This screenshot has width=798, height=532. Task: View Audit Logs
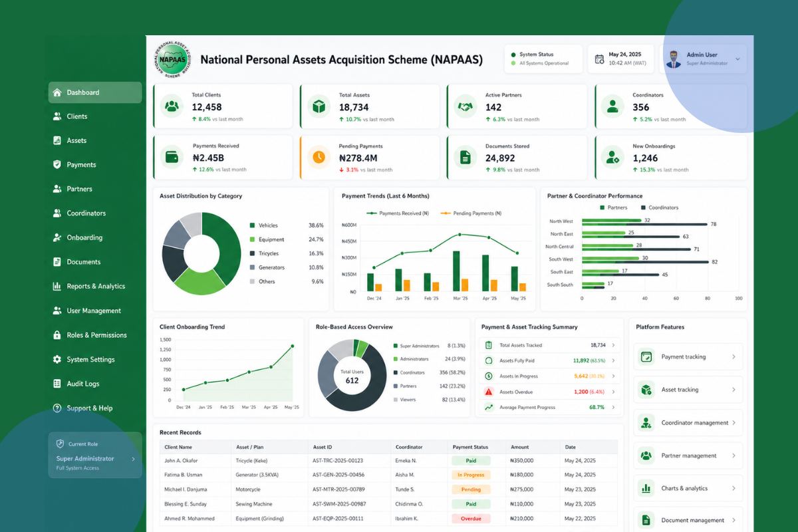[95, 384]
